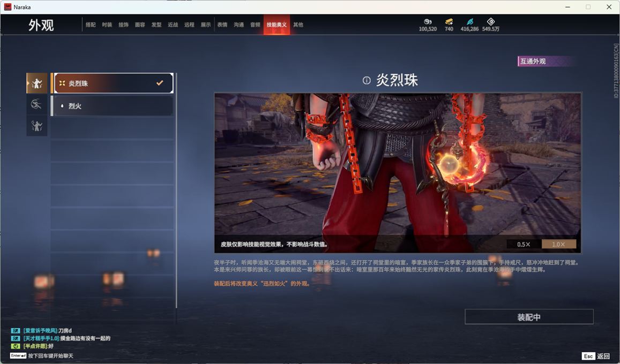Click the info icon beside 炎烈珠 title
620x364 pixels.
coord(367,80)
